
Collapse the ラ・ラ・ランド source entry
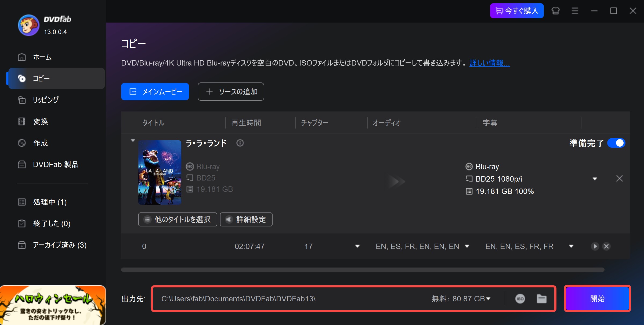click(x=133, y=140)
